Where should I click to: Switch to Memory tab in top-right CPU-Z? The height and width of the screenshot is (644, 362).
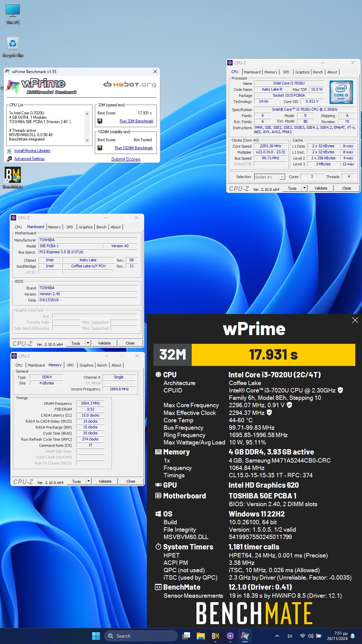pyautogui.click(x=271, y=72)
